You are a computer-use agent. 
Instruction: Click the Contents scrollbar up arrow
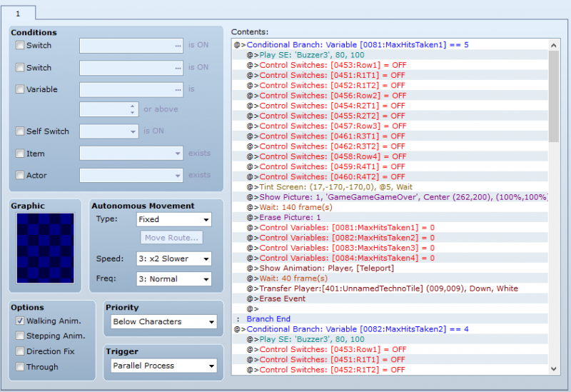point(554,45)
